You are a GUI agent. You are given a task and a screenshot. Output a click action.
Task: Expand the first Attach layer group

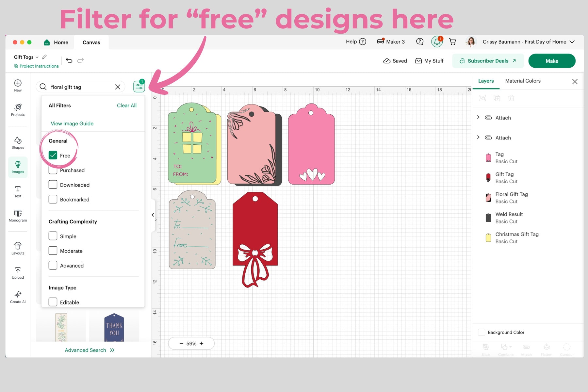point(478,117)
